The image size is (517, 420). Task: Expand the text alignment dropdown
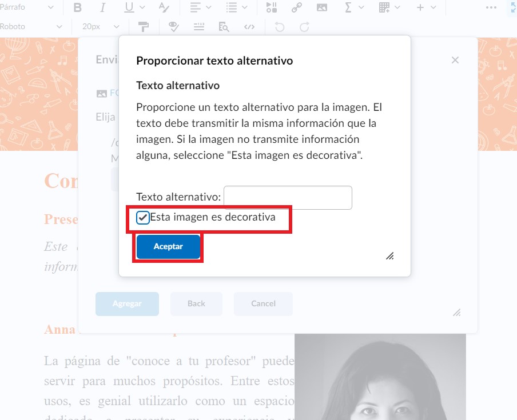click(201, 7)
